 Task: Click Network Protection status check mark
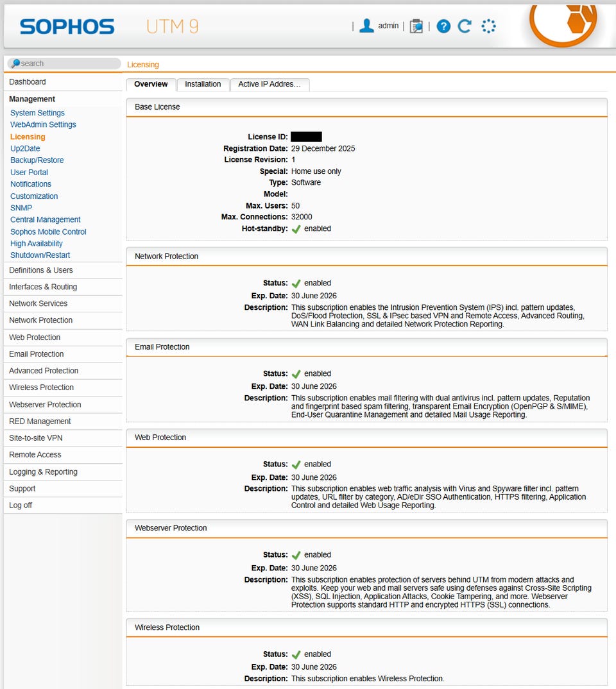coord(296,284)
